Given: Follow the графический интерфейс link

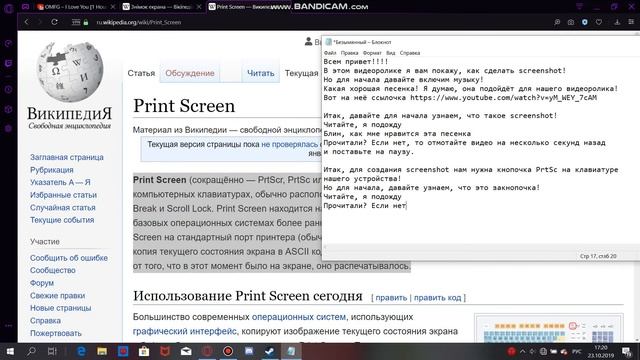Looking at the screenshot, I should [x=184, y=331].
